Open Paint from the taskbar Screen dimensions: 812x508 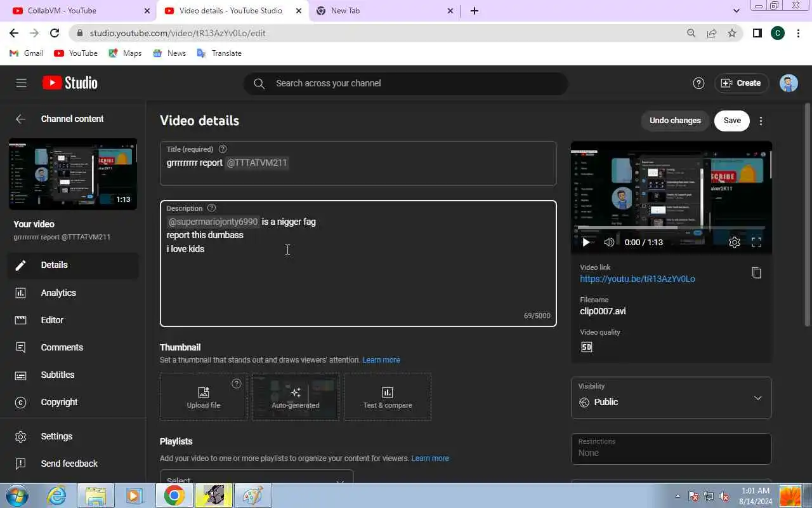(252, 495)
